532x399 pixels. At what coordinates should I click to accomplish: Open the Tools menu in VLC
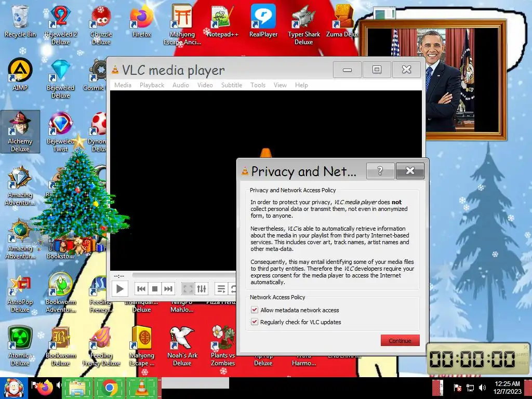pos(258,85)
